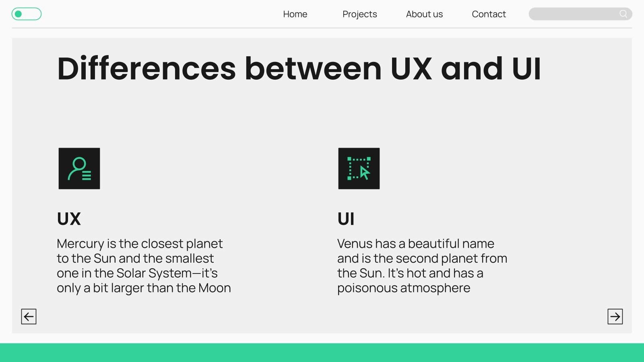Viewport: 644px width, 362px height.
Task: Open the Projects navigation item
Action: (359, 14)
